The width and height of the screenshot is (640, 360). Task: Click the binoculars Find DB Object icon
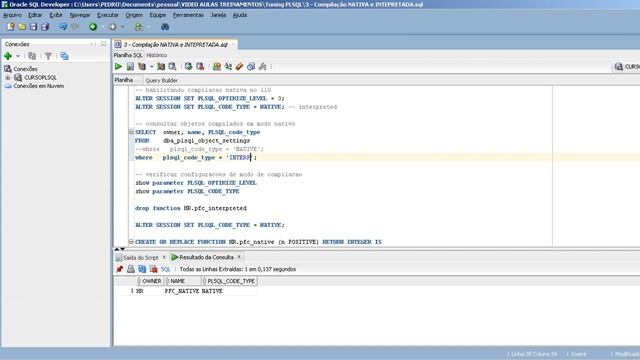pos(165,27)
